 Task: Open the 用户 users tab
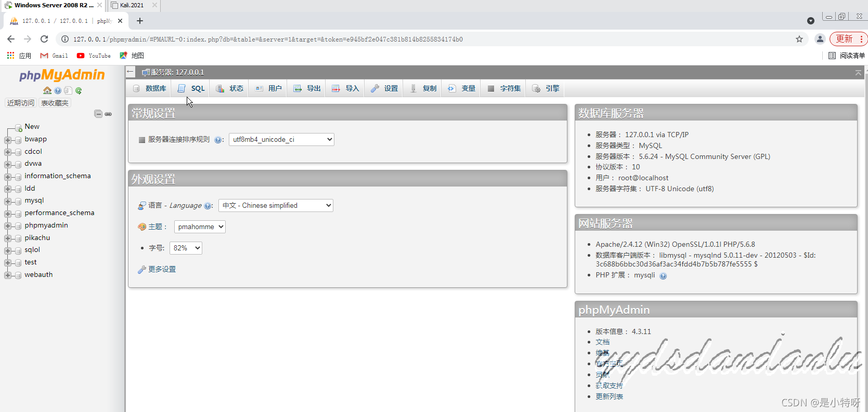coord(268,88)
